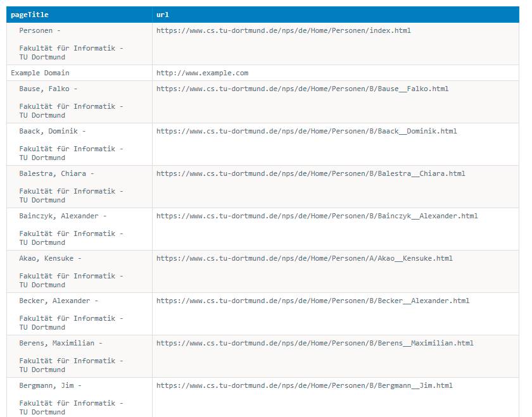
Task: Click the Berens__Maximilian.html URL
Action: point(315,343)
